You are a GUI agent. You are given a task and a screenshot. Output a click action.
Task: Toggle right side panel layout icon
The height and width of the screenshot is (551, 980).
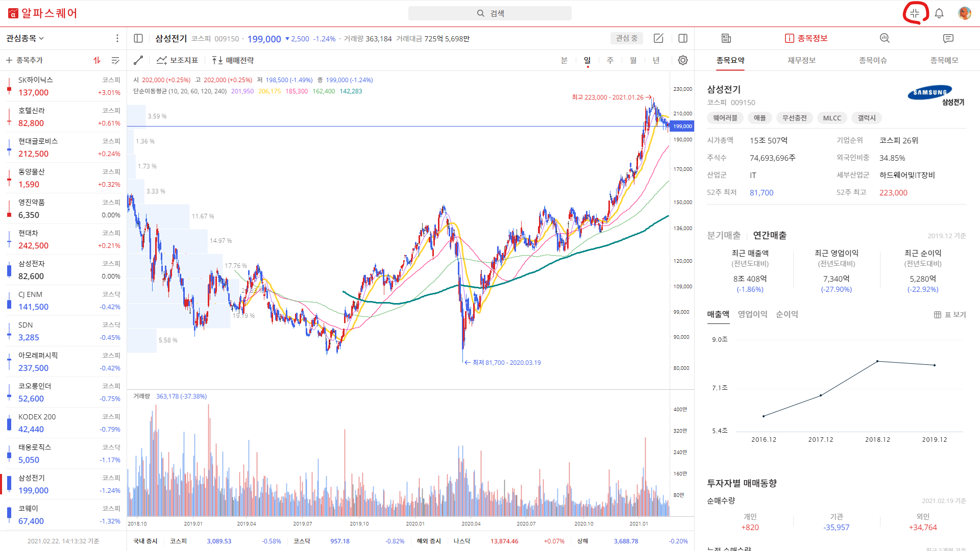(x=683, y=38)
